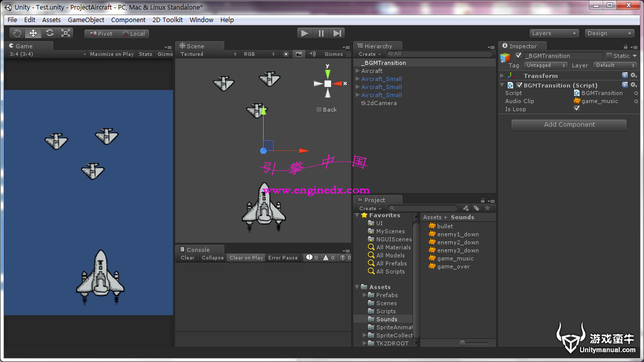Uncheck the Is Loop checkbox

[x=577, y=109]
